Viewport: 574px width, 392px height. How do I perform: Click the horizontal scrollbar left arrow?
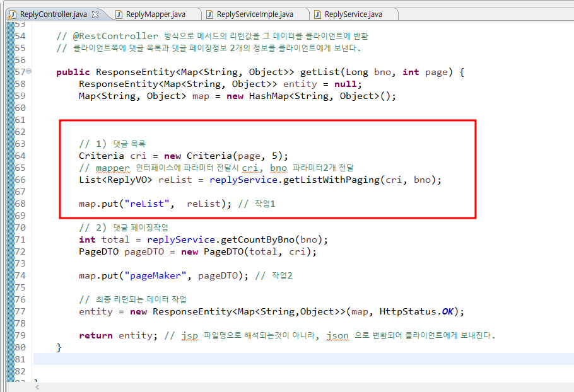(37, 387)
